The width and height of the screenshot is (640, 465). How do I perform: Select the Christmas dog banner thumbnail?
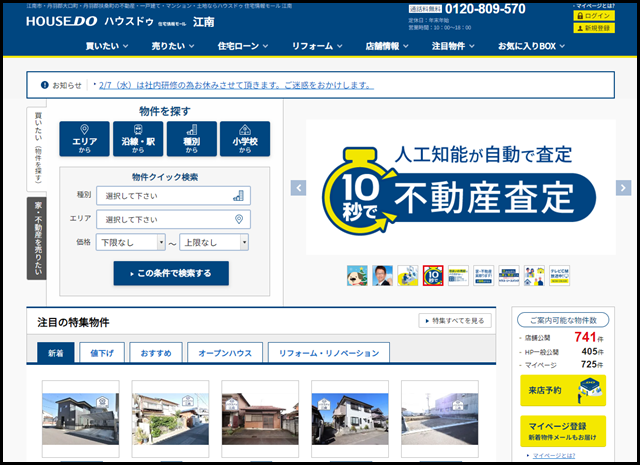point(357,276)
